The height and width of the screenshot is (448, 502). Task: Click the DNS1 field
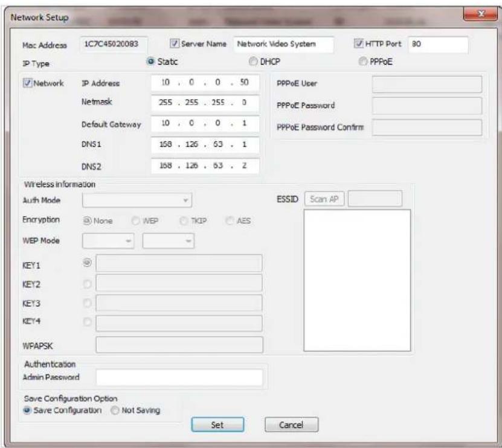pyautogui.click(x=205, y=145)
